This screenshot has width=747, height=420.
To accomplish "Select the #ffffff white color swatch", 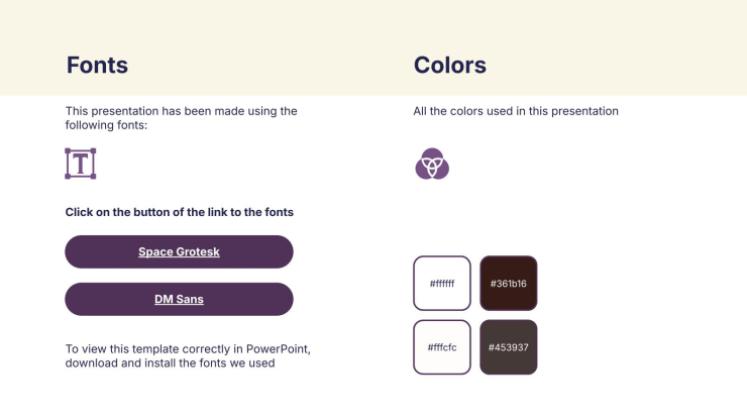I will coord(442,284).
